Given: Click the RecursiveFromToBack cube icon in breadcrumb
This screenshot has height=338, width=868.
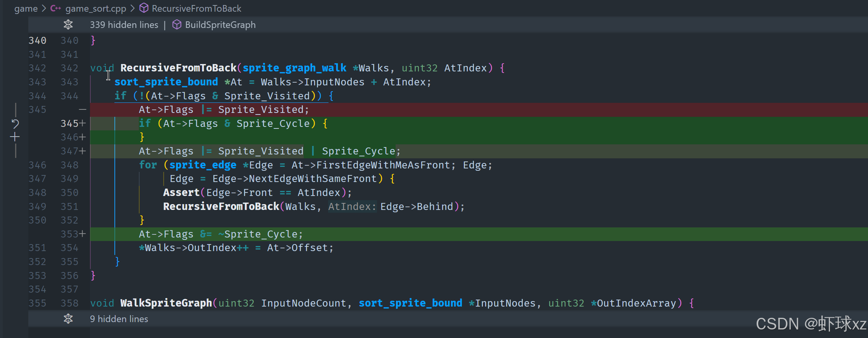Looking at the screenshot, I should pyautogui.click(x=144, y=8).
